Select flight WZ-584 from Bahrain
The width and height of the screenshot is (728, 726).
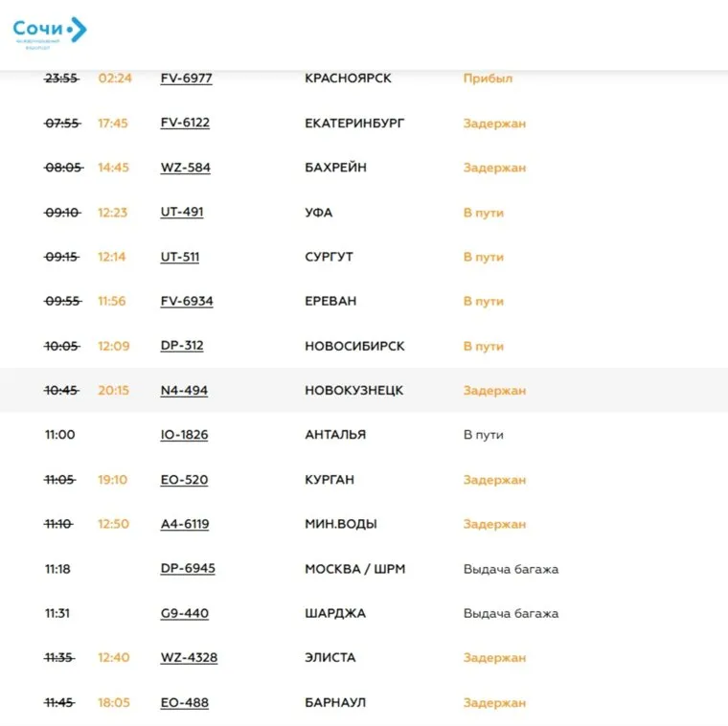[185, 168]
